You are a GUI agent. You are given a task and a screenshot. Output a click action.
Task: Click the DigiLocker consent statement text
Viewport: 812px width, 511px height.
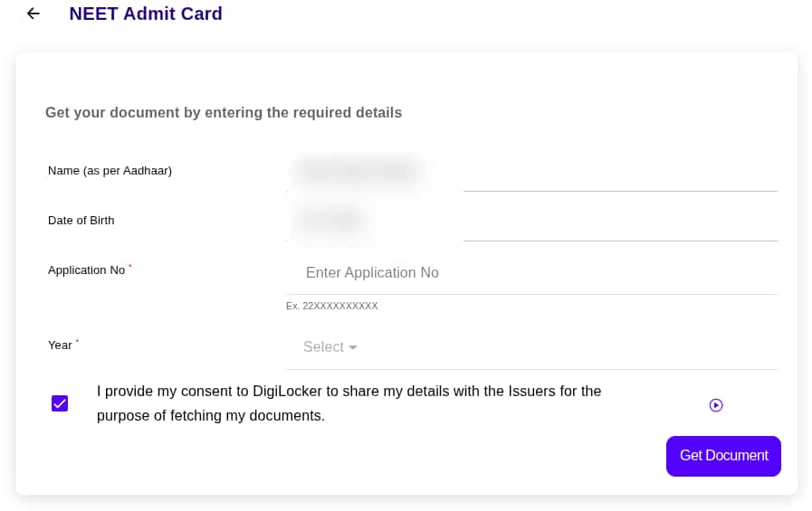point(349,392)
